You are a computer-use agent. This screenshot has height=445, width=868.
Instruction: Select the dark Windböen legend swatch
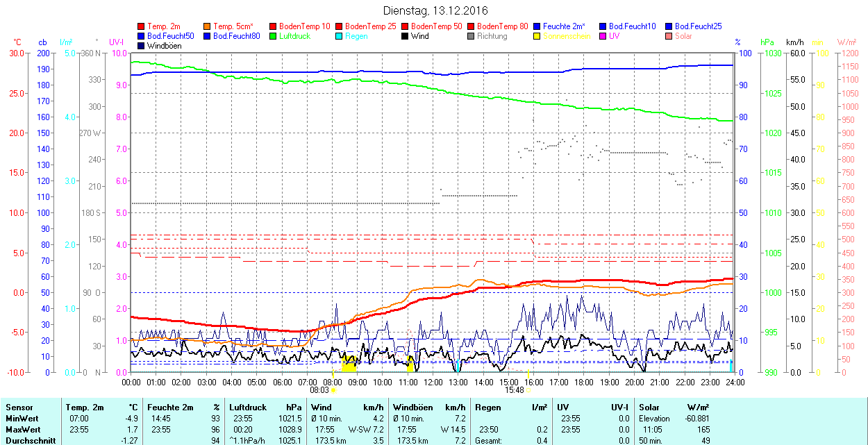click(x=142, y=46)
